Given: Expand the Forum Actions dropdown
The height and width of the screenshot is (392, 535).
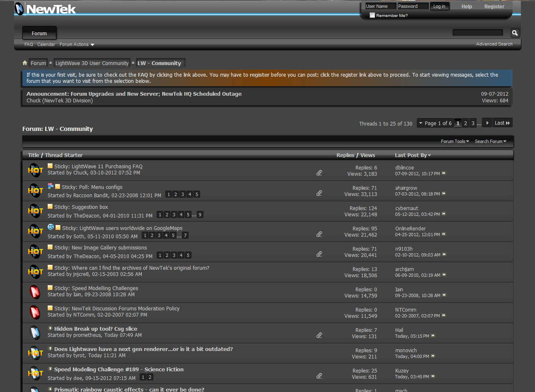Looking at the screenshot, I should click(77, 44).
